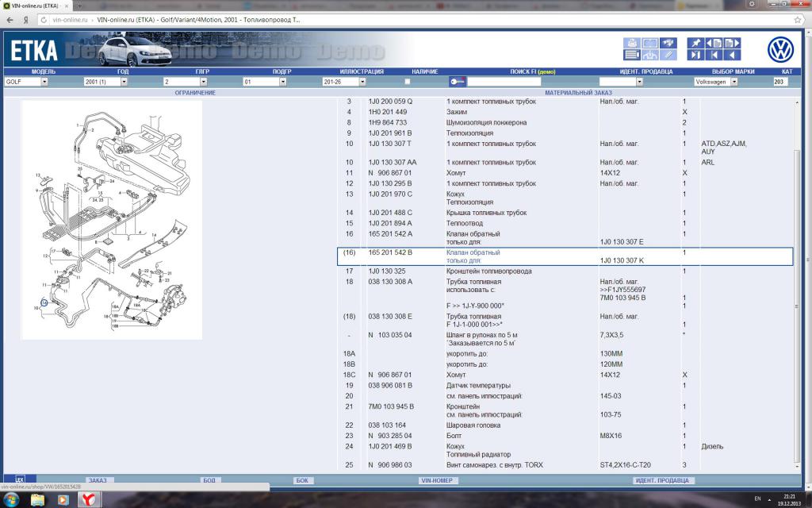Switch to Yandex browser taskbar icon

click(89, 500)
